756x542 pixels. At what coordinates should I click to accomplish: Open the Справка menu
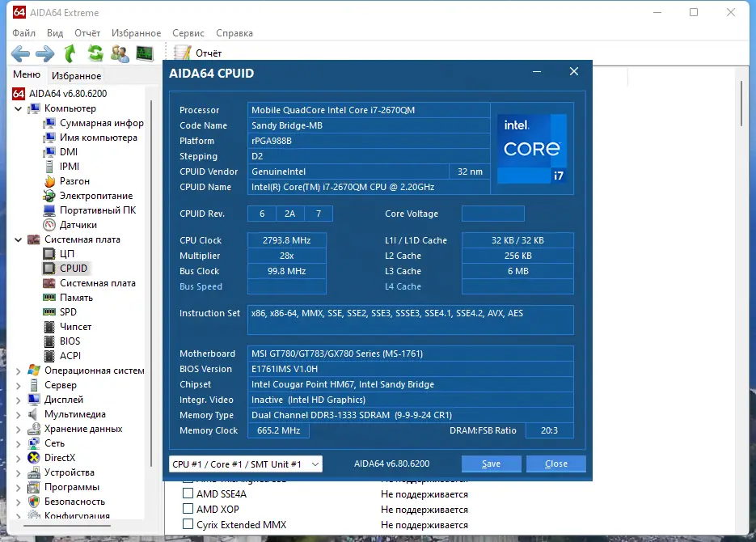pos(234,33)
